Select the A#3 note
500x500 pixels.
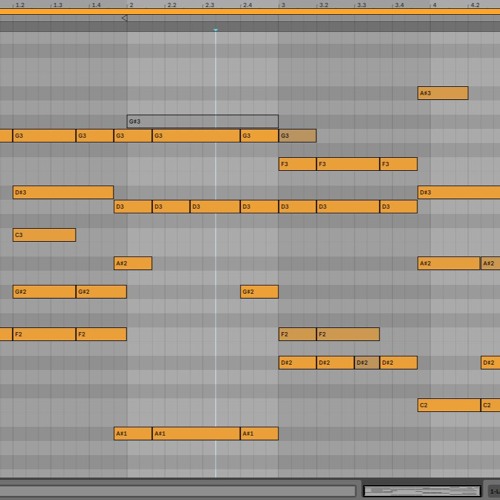click(443, 93)
